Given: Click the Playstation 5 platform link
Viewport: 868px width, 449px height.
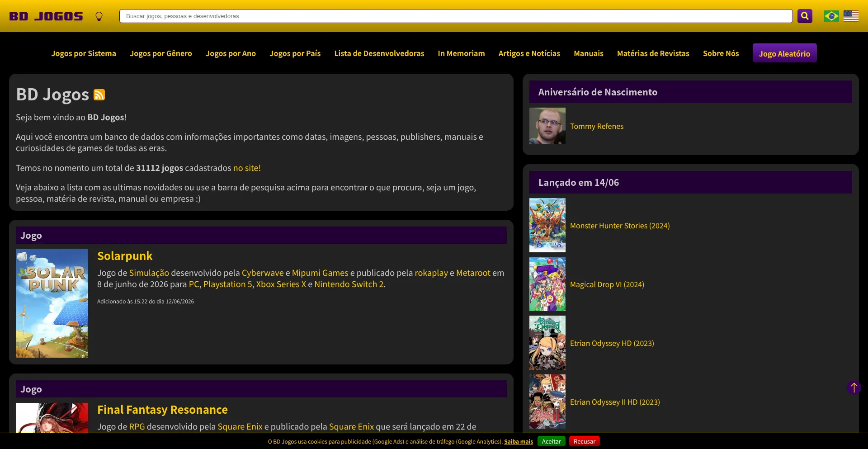Looking at the screenshot, I should (x=228, y=284).
